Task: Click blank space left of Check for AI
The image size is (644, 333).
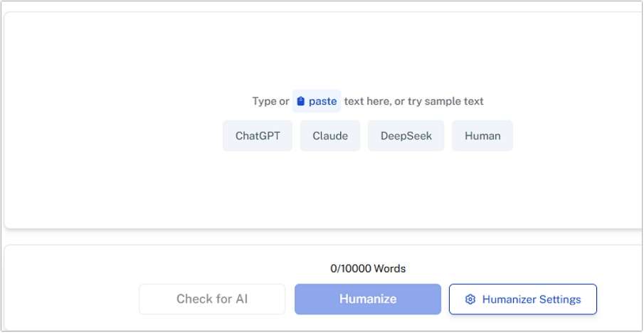Action: point(71,299)
